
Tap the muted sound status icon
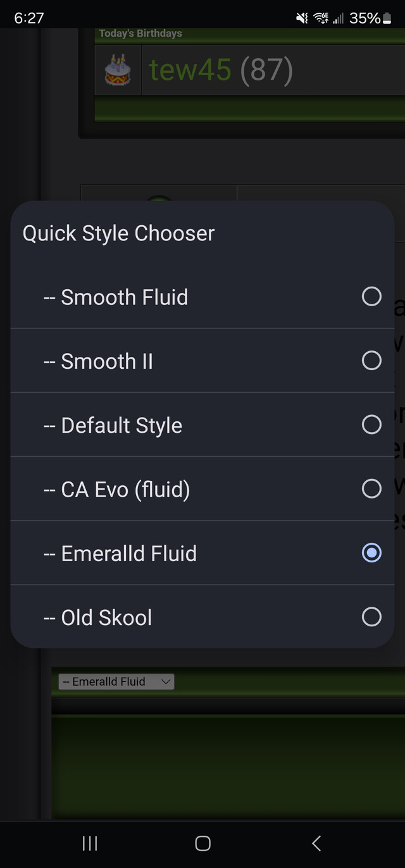point(302,19)
